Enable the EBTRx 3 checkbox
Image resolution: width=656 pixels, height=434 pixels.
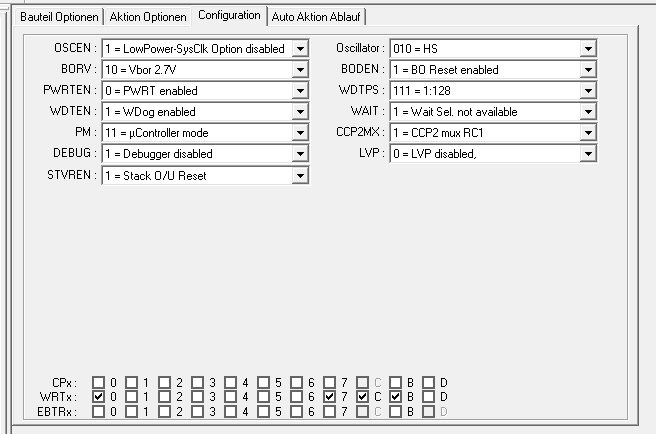197,411
